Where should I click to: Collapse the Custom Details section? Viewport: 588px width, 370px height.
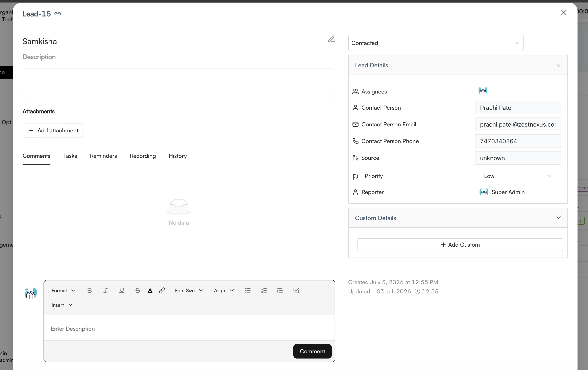pos(458,218)
